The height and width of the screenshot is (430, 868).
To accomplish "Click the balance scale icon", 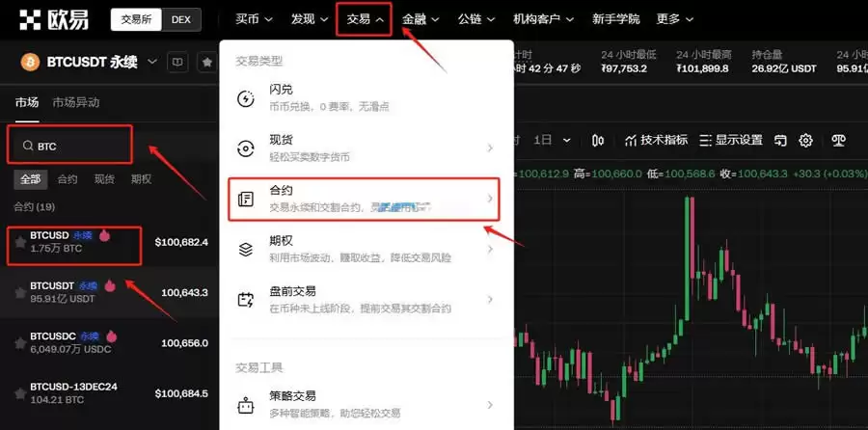I will [x=839, y=141].
